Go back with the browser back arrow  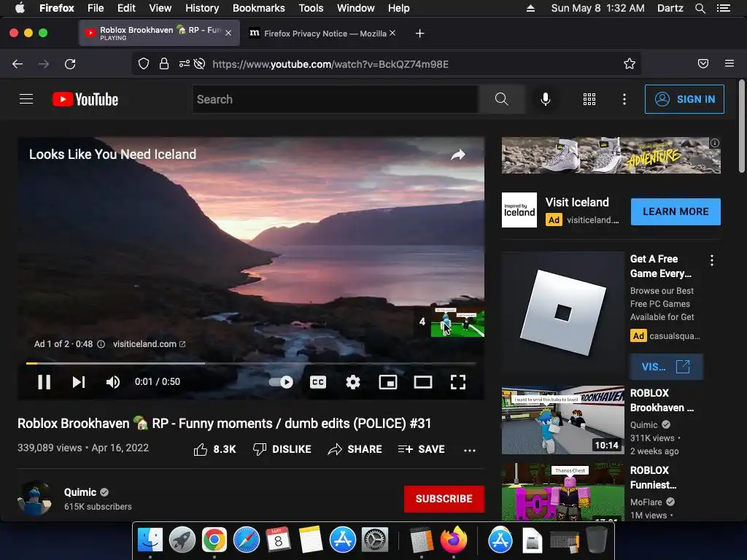click(18, 64)
